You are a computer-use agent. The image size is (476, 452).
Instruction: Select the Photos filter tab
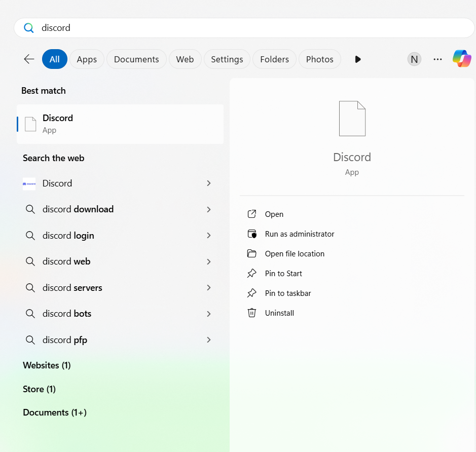point(319,59)
